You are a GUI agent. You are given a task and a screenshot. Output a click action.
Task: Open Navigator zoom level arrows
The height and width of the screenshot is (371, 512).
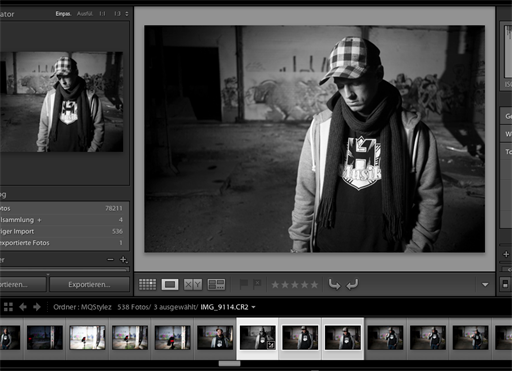[x=127, y=14]
